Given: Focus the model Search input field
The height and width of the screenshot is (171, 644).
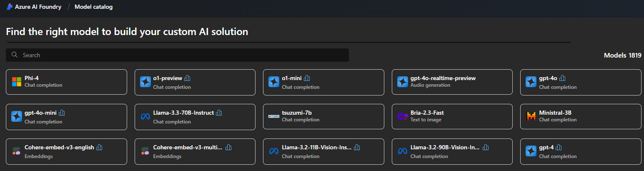Looking at the screenshot, I should (x=179, y=55).
